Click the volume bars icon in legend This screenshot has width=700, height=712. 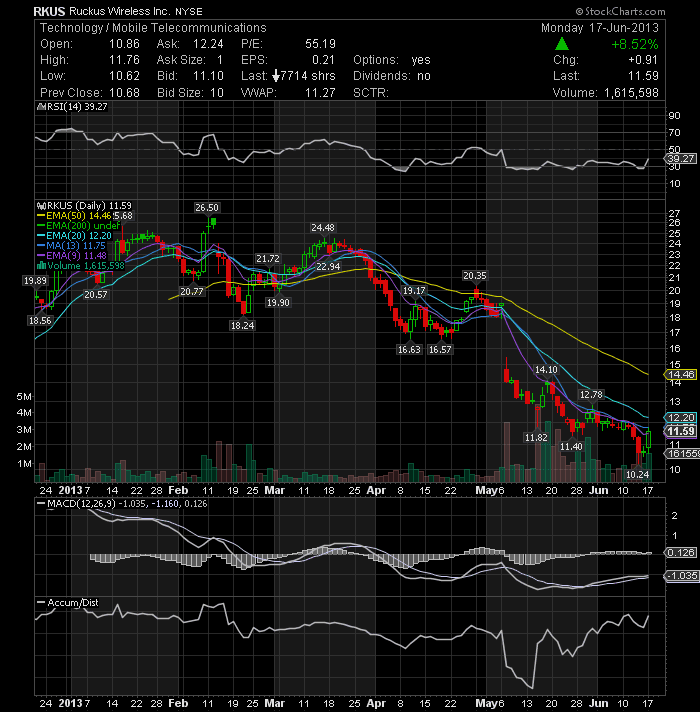pos(41,266)
